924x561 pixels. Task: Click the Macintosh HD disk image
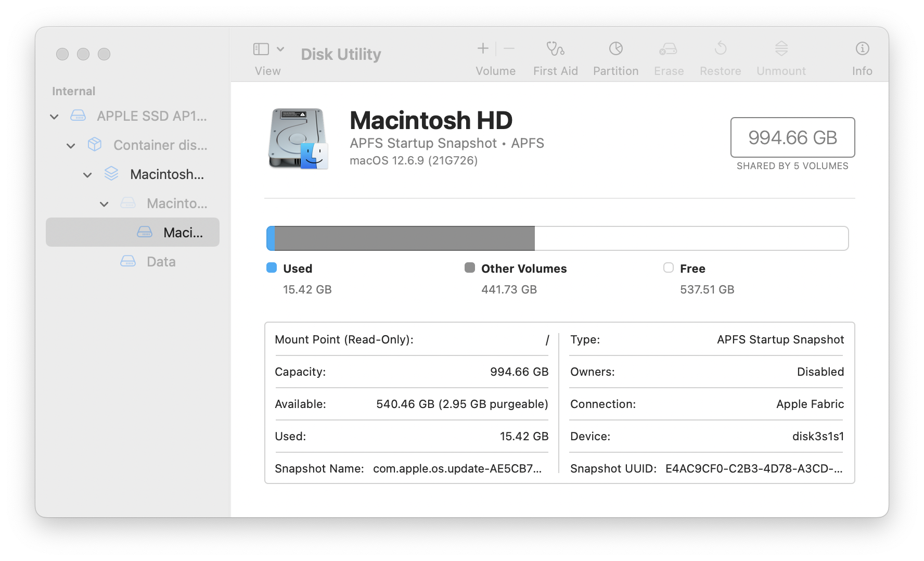click(298, 139)
